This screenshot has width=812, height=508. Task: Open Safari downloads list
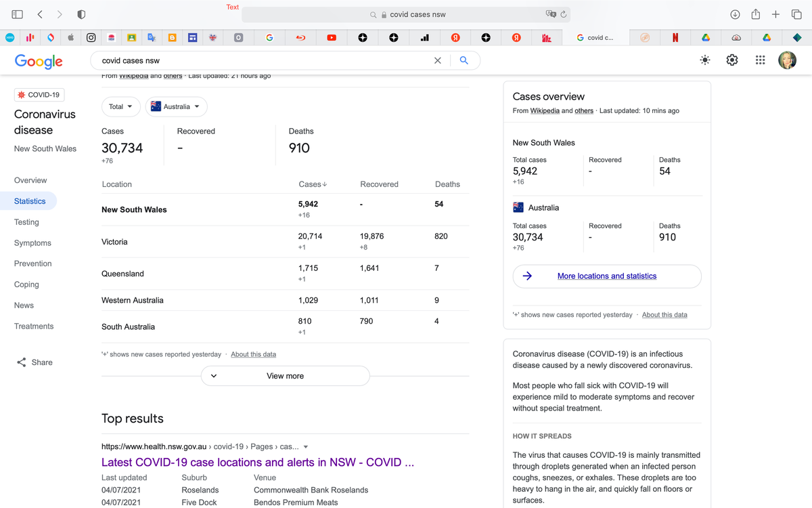point(735,14)
